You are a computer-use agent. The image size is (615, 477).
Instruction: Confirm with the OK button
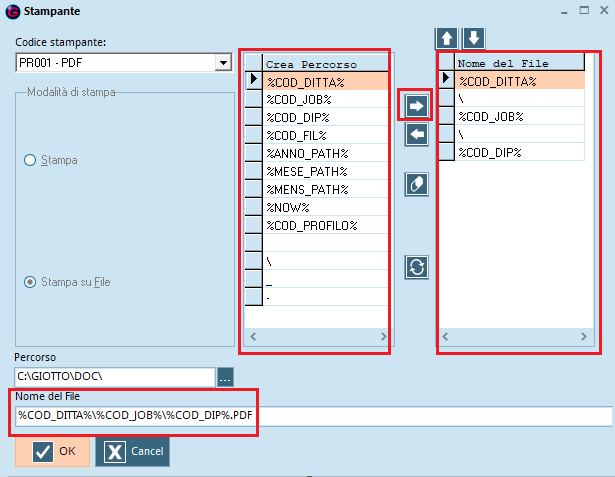(53, 452)
